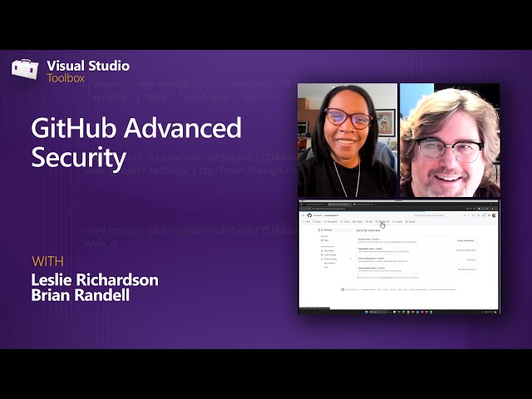Click the 'GitHub Advanced Security' title text
This screenshot has height=399, width=532.
click(x=136, y=142)
